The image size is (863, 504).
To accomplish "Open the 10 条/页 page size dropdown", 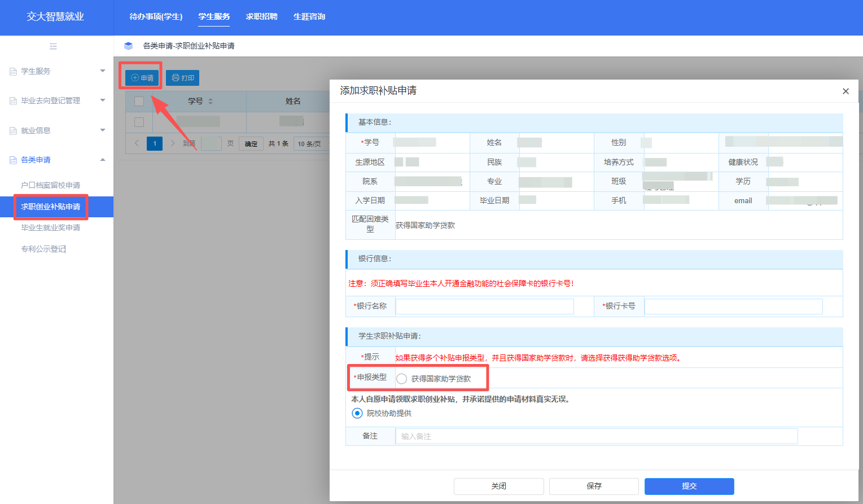I will [310, 144].
